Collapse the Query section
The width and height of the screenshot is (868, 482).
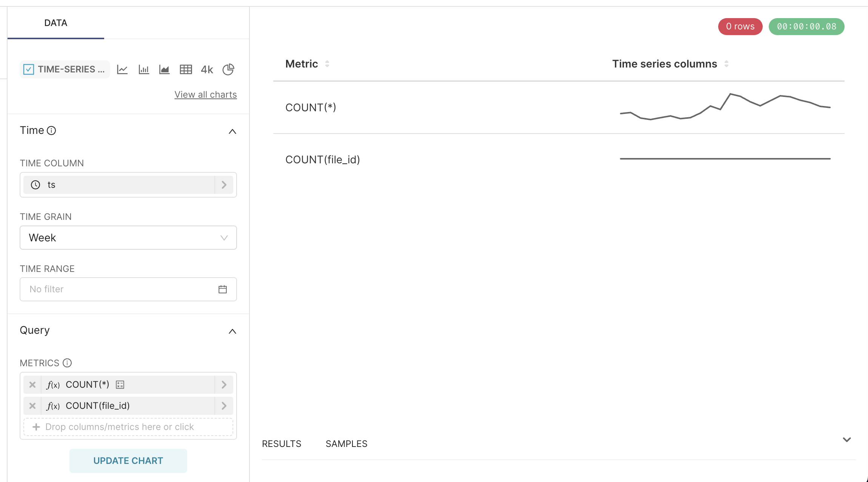pos(232,331)
